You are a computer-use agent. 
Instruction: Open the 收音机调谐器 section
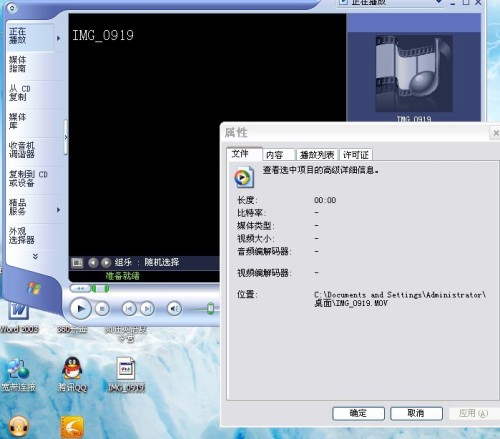click(x=21, y=150)
